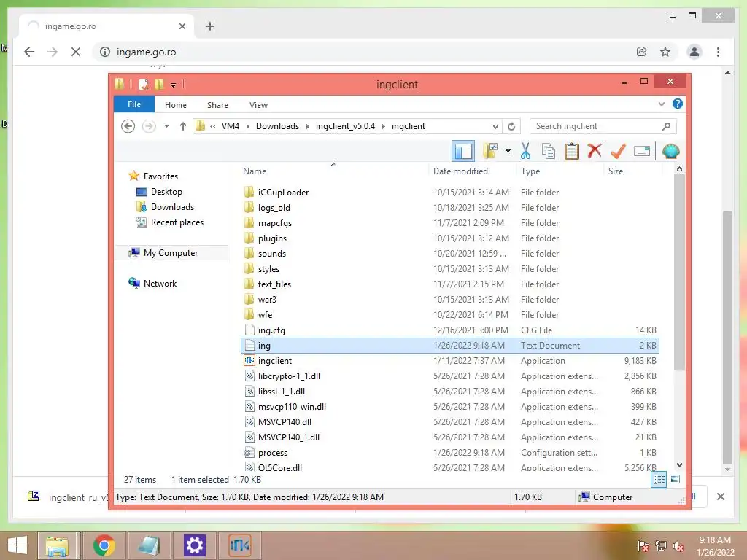
Task: Select Downloads in the address breadcrumb
Action: tap(278, 126)
